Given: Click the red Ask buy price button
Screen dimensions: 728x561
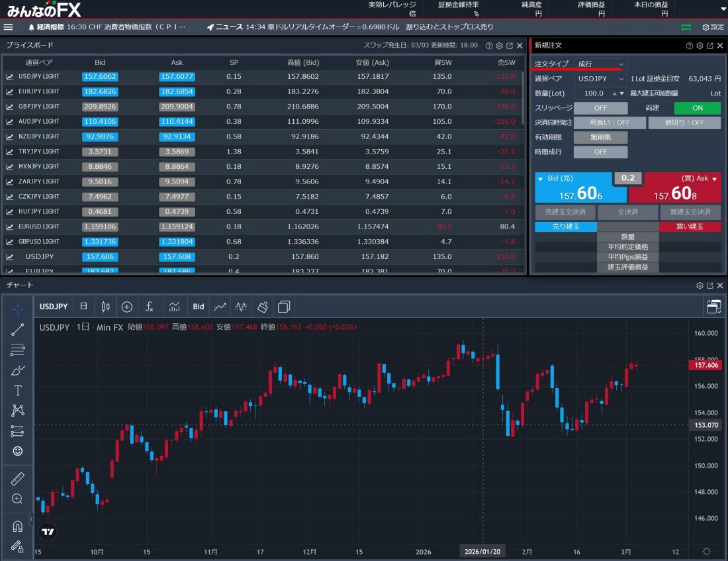Looking at the screenshot, I should click(674, 187).
